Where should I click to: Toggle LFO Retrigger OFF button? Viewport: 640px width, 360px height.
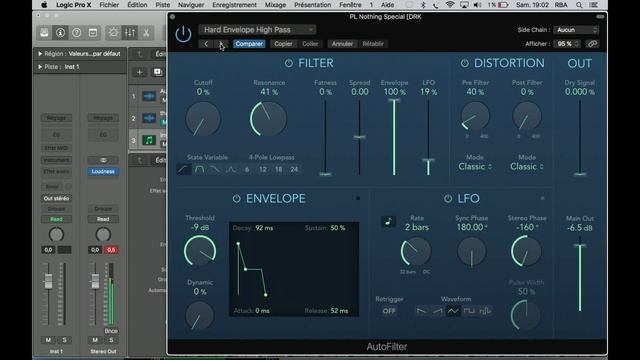click(389, 311)
